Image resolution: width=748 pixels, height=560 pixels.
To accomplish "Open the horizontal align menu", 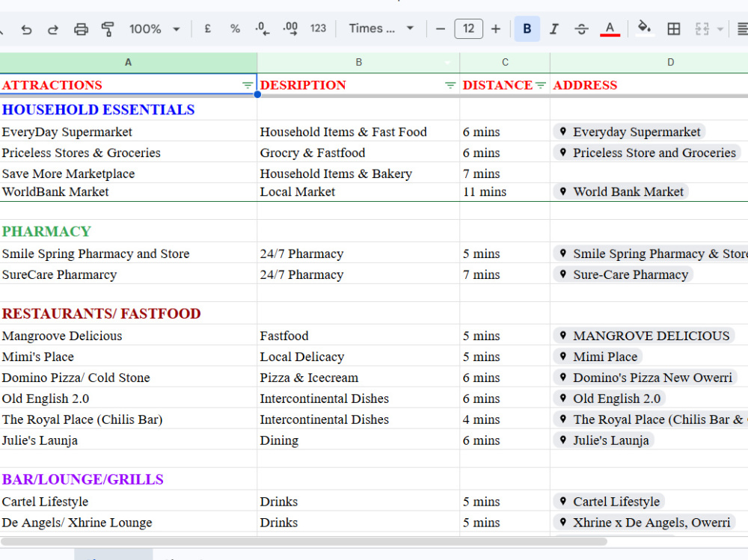I will coord(742,29).
